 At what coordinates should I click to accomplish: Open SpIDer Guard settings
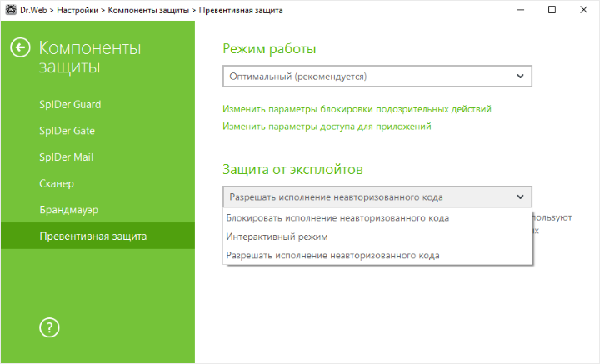click(x=70, y=104)
